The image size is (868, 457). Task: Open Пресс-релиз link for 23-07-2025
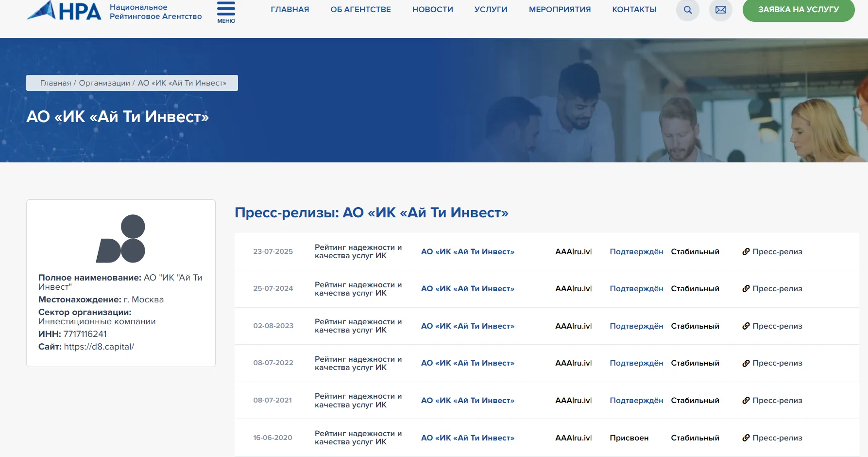click(x=772, y=251)
